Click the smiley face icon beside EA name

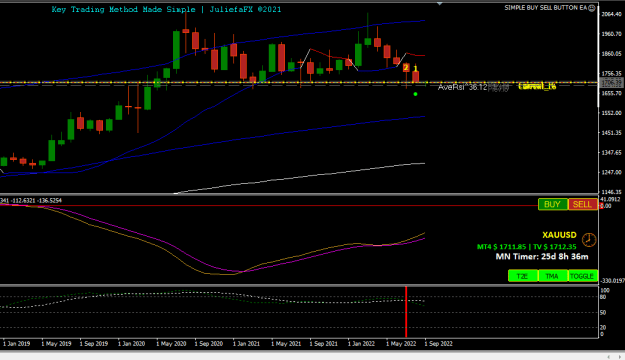coord(592,8)
